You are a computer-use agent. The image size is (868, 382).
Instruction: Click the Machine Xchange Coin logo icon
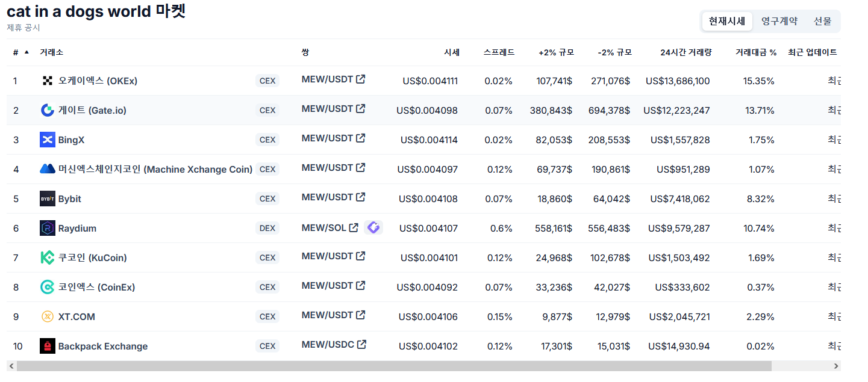click(48, 169)
